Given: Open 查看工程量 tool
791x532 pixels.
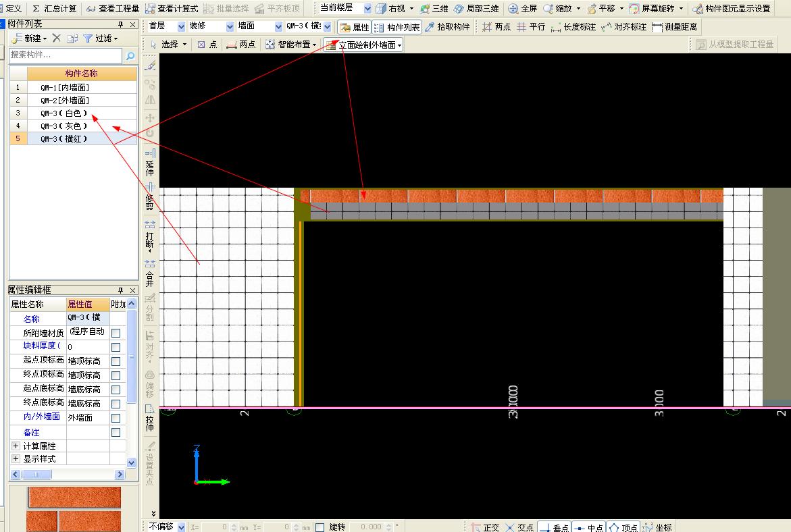Looking at the screenshot, I should pyautogui.click(x=113, y=9).
